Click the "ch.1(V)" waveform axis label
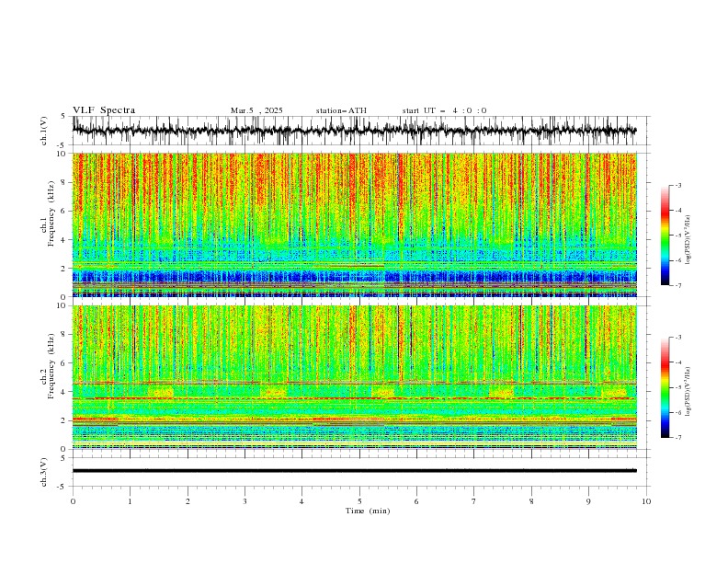This screenshot has width=728, height=563. [44, 131]
